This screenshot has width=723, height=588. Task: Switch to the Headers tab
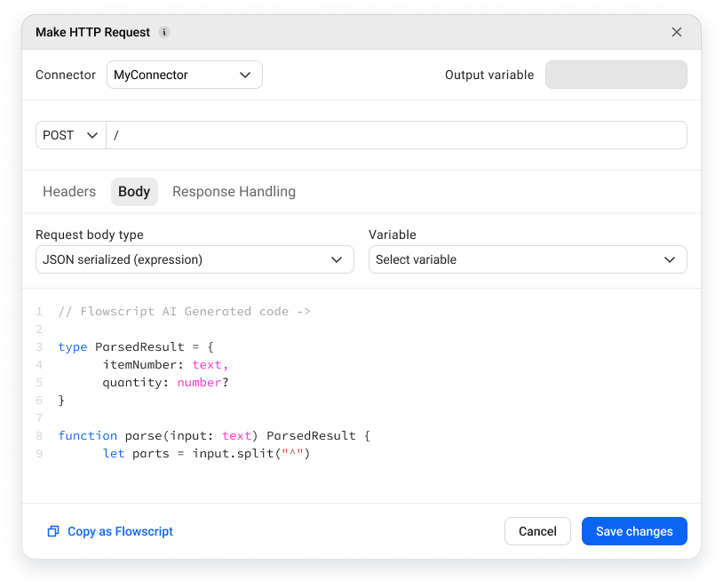(x=68, y=191)
